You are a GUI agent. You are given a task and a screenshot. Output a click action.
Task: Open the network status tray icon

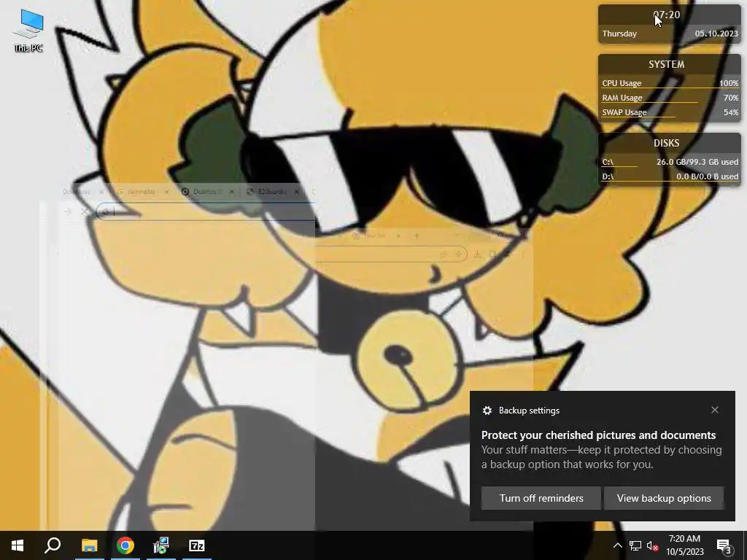pos(635,545)
